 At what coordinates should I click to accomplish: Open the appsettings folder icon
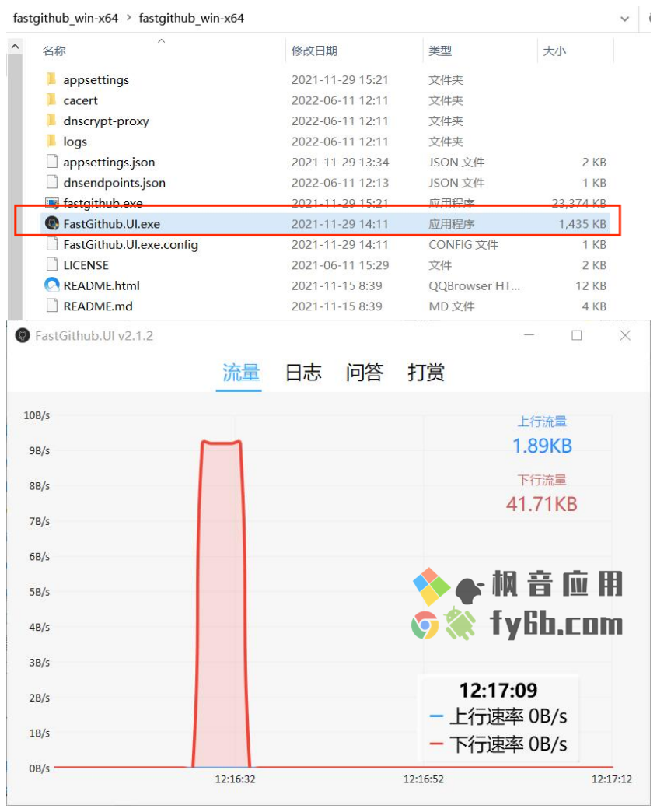pyautogui.click(x=51, y=79)
